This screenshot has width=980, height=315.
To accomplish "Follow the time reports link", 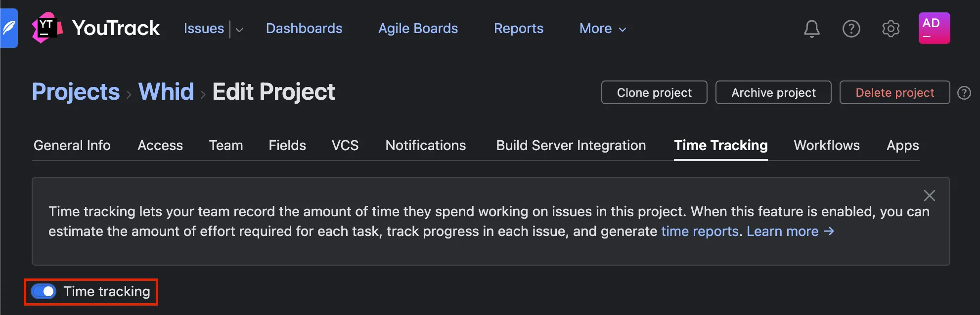I will point(700,231).
